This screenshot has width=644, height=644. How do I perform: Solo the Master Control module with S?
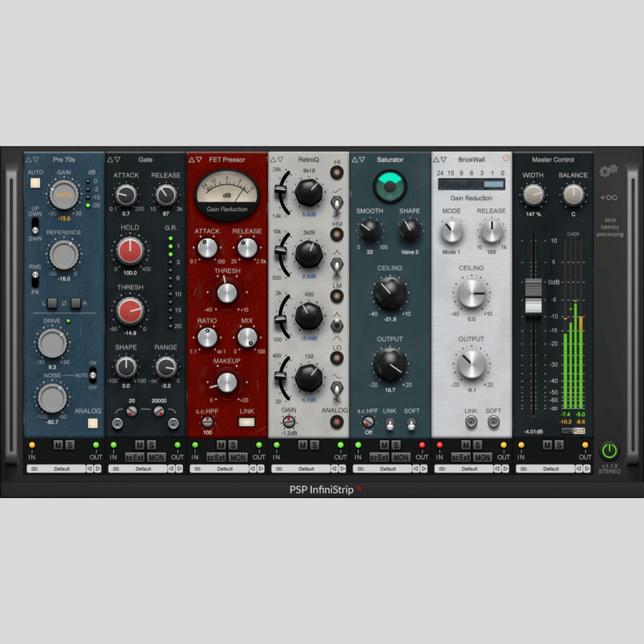[559, 445]
